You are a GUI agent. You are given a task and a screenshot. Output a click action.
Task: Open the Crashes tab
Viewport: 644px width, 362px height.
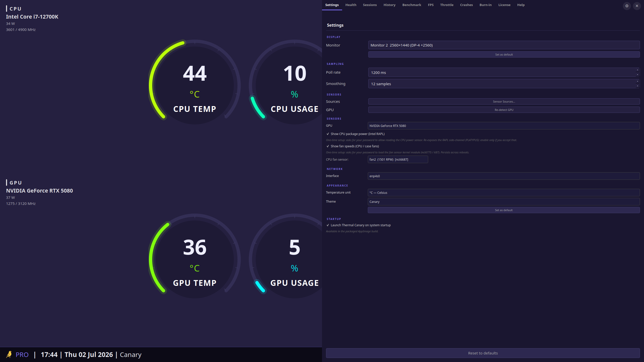[466, 5]
